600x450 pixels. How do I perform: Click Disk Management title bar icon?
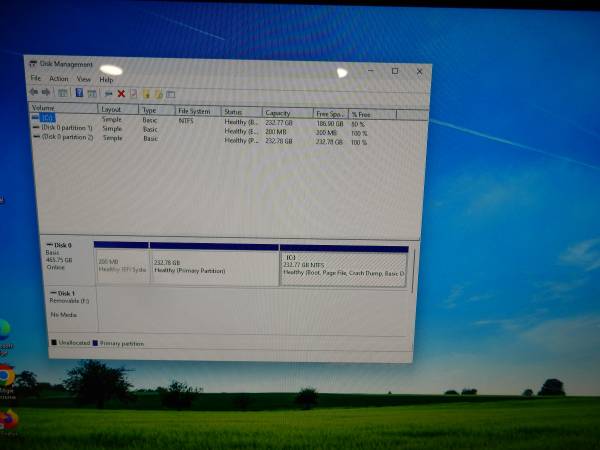coord(33,64)
